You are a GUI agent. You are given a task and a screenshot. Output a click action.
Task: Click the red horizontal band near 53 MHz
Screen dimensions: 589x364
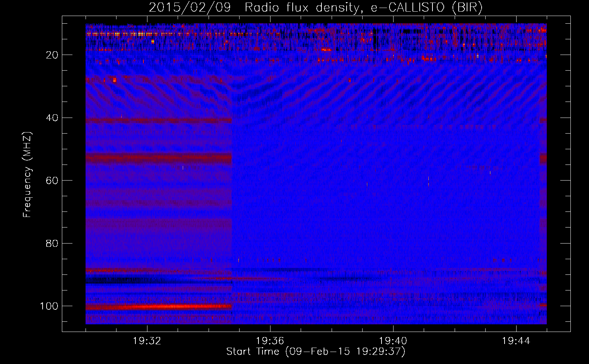(159, 159)
